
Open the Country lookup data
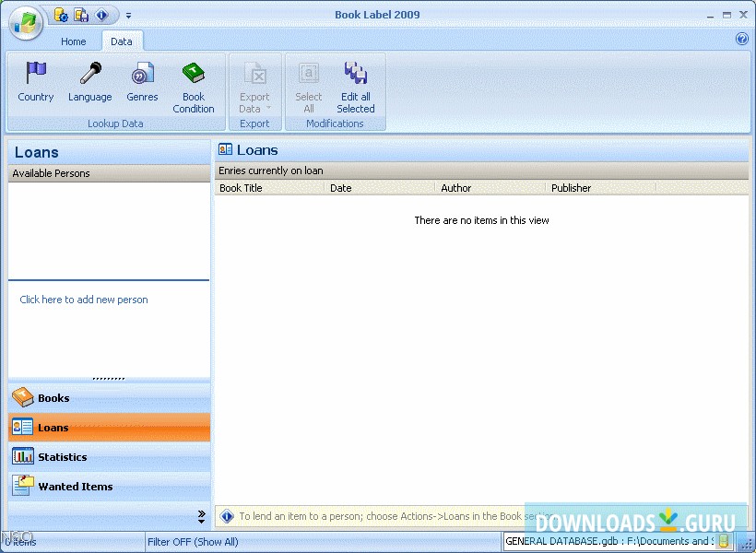point(36,82)
